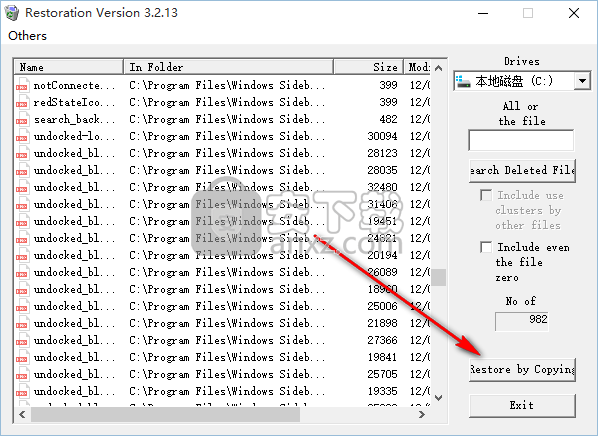This screenshot has height=436, width=598.
Task: Open the Others menu
Action: [x=27, y=36]
